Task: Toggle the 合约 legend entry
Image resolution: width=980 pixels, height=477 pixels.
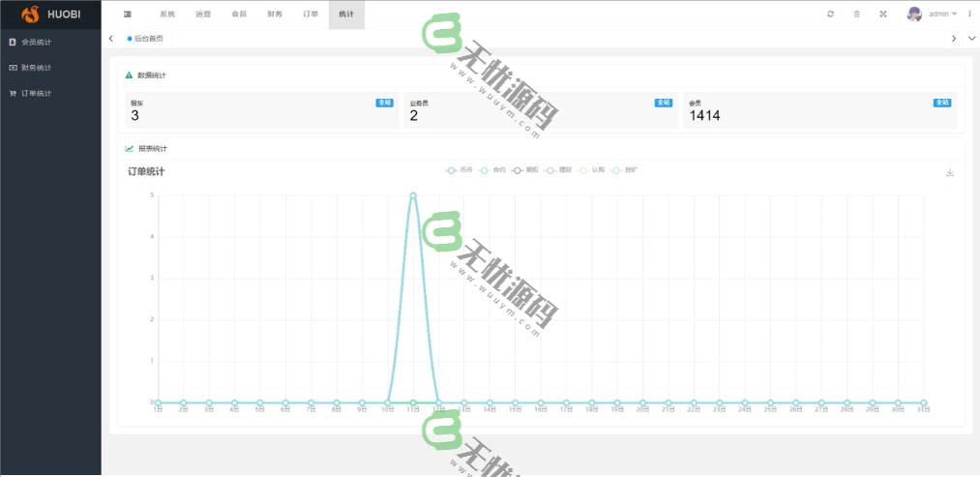Action: click(x=492, y=170)
